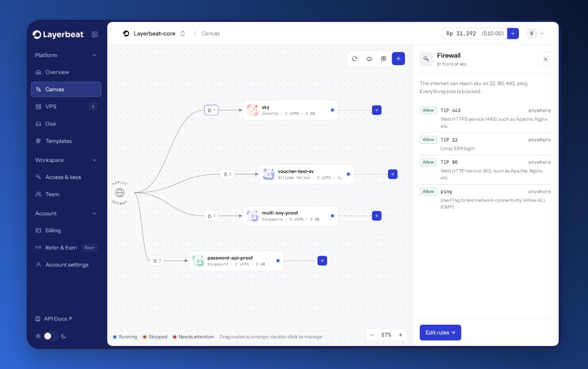This screenshot has height=369, width=588.
Task: Select the TCP 22 rule
Action: (485, 144)
